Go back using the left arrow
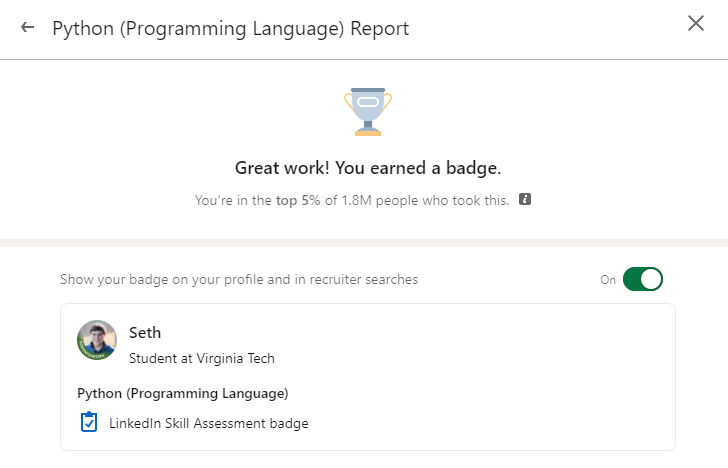The height and width of the screenshot is (468, 728). [27, 28]
